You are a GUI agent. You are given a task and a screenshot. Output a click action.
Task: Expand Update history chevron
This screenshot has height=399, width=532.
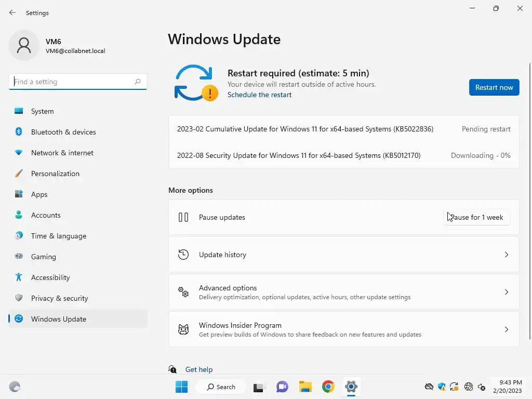[x=506, y=255]
